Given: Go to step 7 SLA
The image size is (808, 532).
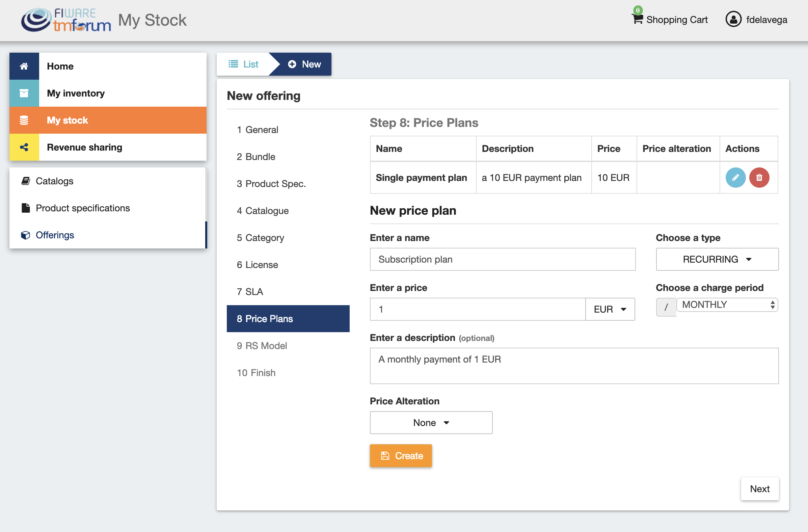Looking at the screenshot, I should coord(250,292).
